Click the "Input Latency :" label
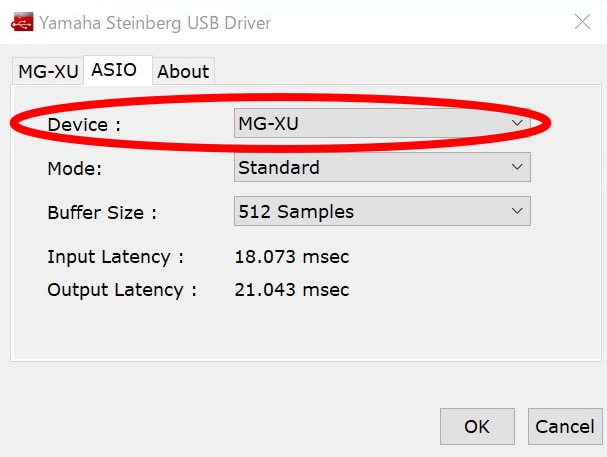This screenshot has width=607, height=457. pyautogui.click(x=116, y=257)
